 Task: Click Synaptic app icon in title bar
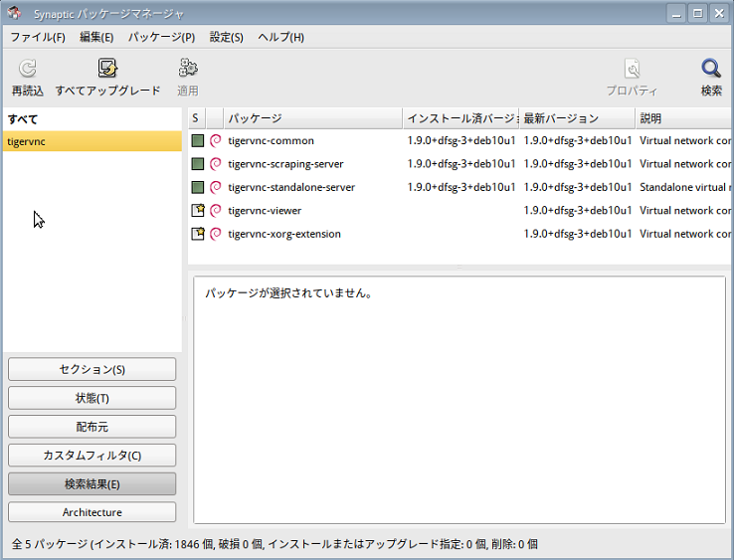[x=15, y=13]
